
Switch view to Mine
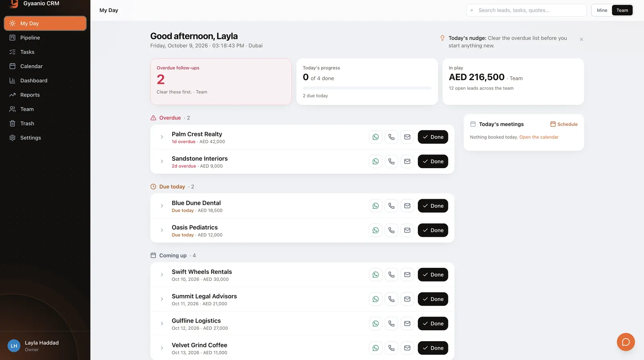click(x=602, y=10)
